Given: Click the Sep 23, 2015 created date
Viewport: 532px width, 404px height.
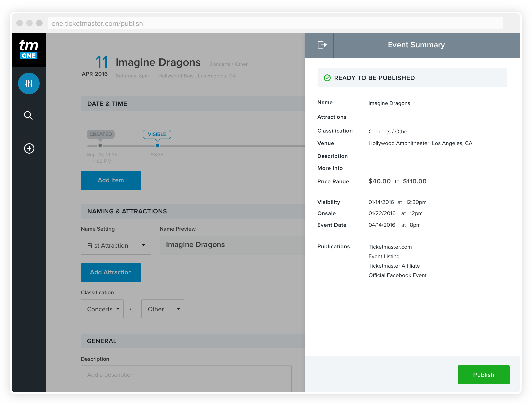Looking at the screenshot, I should click(x=102, y=154).
